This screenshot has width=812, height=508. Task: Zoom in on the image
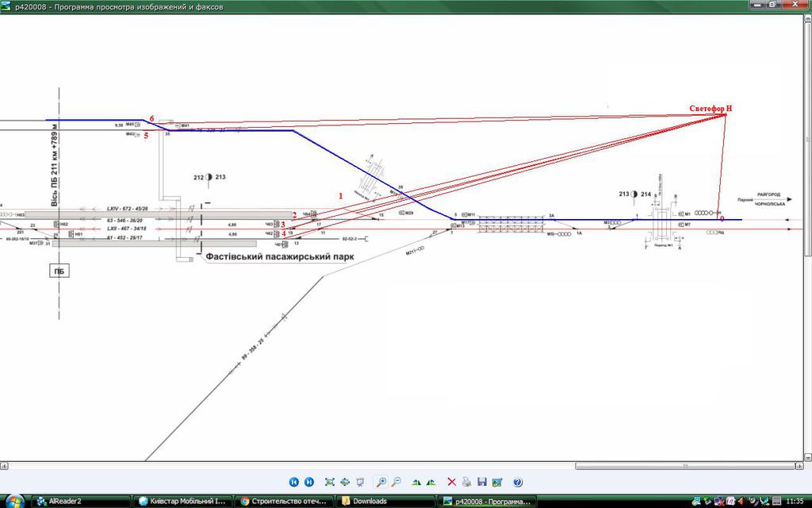[381, 482]
